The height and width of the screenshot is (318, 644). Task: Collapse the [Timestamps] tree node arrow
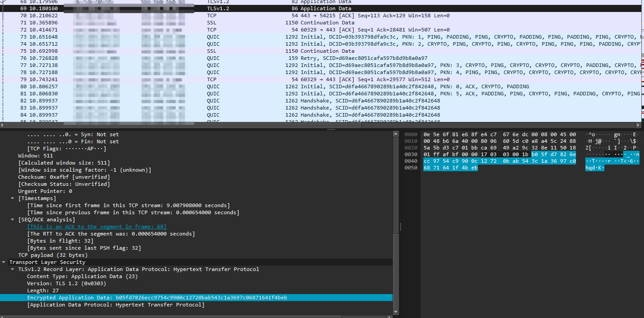tap(13, 198)
